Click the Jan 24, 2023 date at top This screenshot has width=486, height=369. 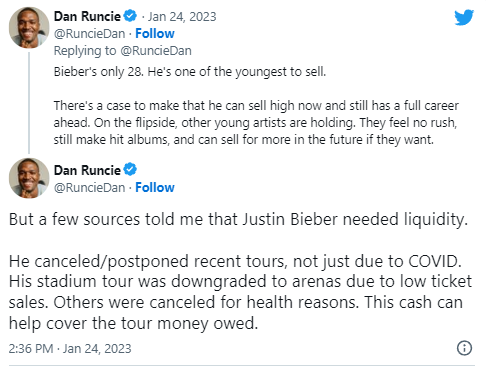coord(182,16)
